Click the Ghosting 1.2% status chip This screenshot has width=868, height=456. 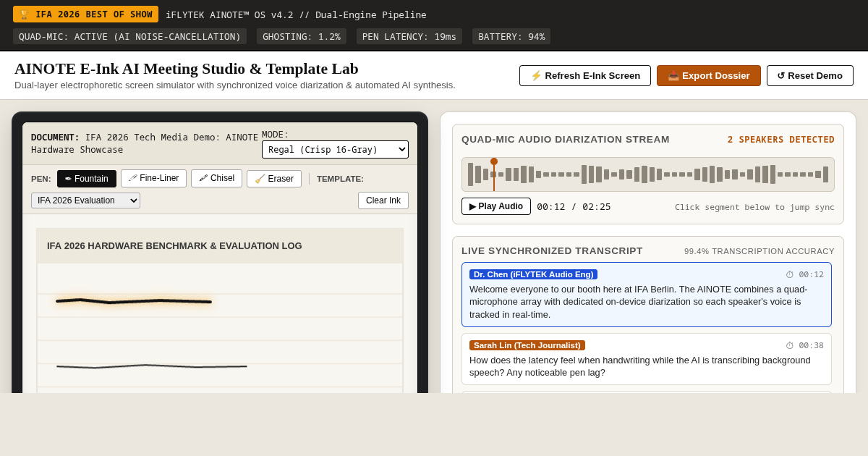(x=302, y=36)
